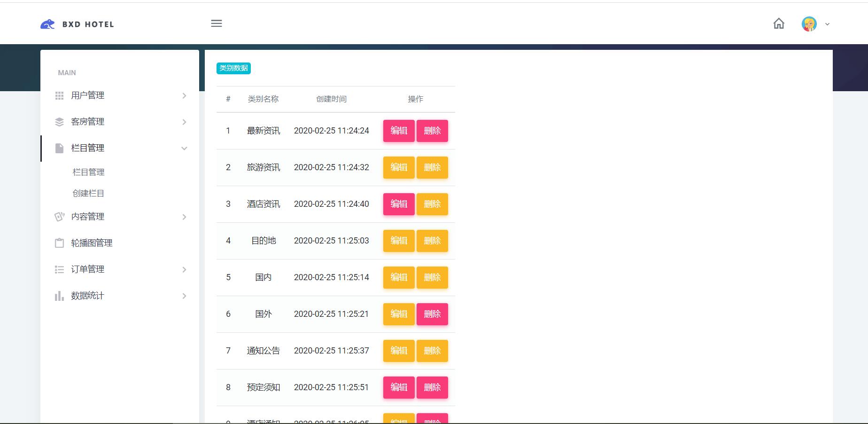Edit the 酒店资讯 category

pyautogui.click(x=399, y=204)
